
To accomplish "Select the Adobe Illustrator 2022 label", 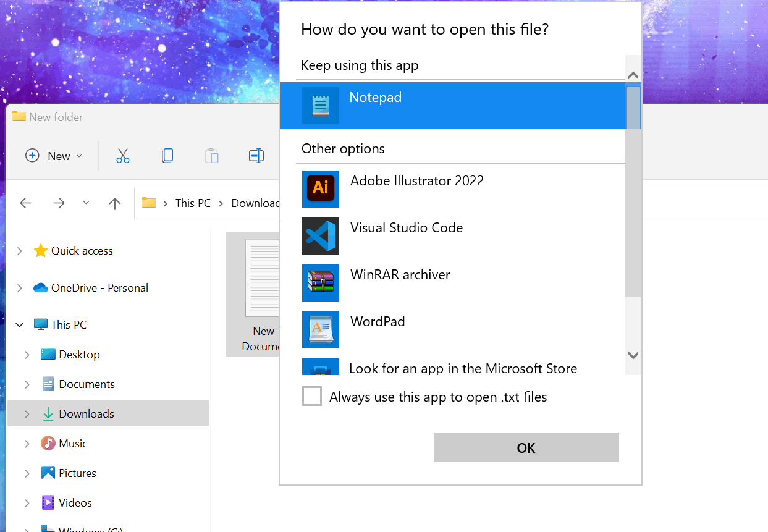I will pyautogui.click(x=417, y=180).
